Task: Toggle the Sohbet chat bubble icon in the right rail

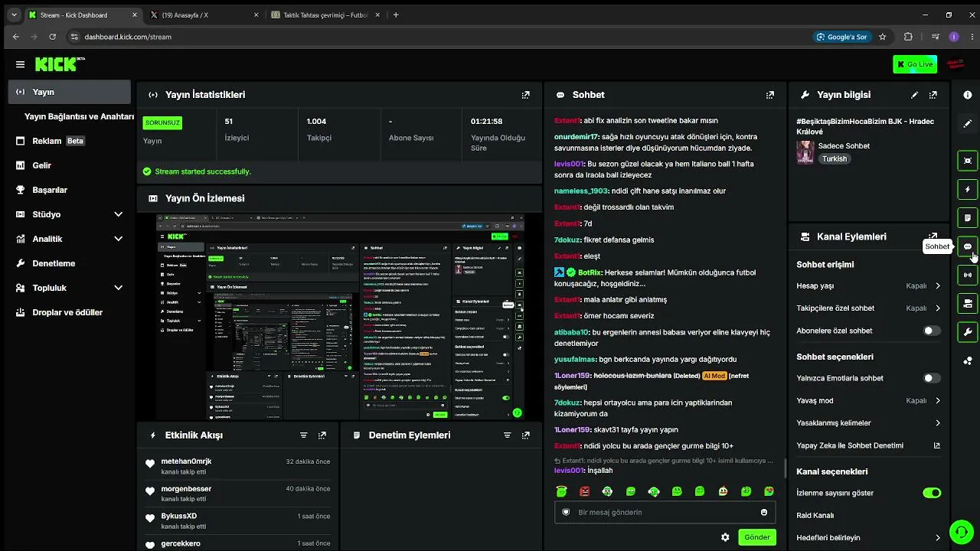Action: coord(968,246)
